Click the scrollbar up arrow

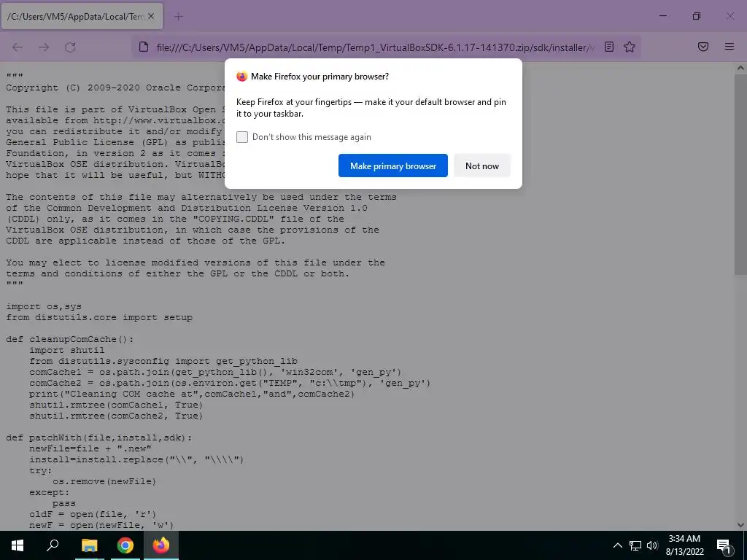tap(740, 68)
